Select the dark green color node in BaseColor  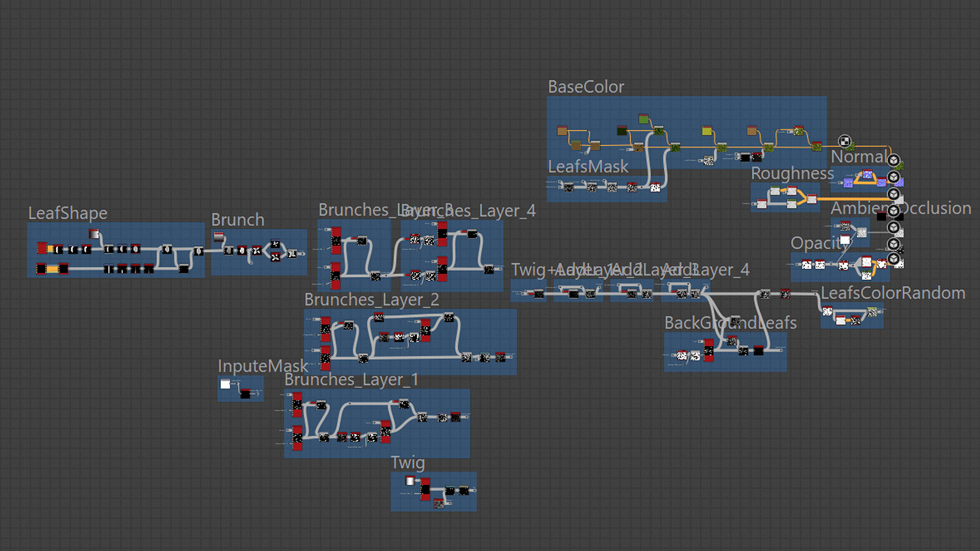622,131
